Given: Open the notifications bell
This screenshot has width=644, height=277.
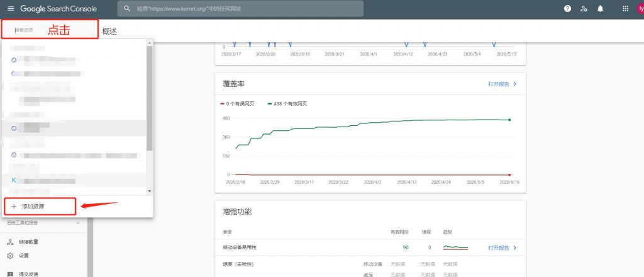Looking at the screenshot, I should point(601,9).
